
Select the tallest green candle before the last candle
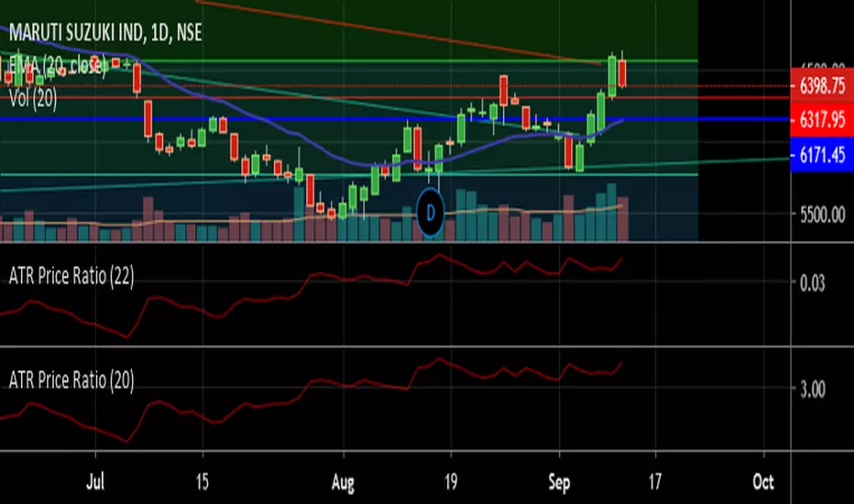[x=612, y=76]
